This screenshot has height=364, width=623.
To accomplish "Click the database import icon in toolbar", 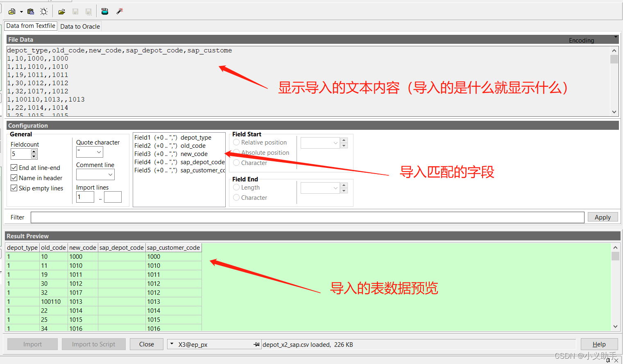I will 105,11.
